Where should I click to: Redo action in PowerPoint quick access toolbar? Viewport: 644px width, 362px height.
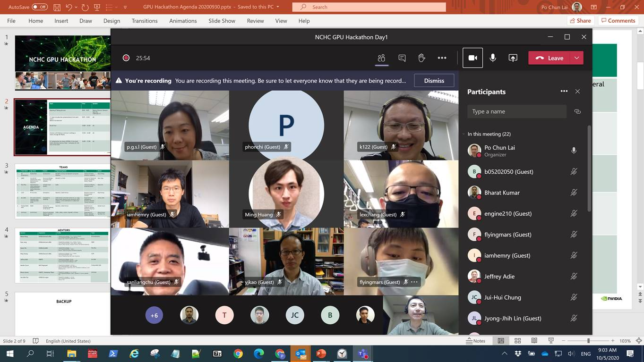[85, 7]
